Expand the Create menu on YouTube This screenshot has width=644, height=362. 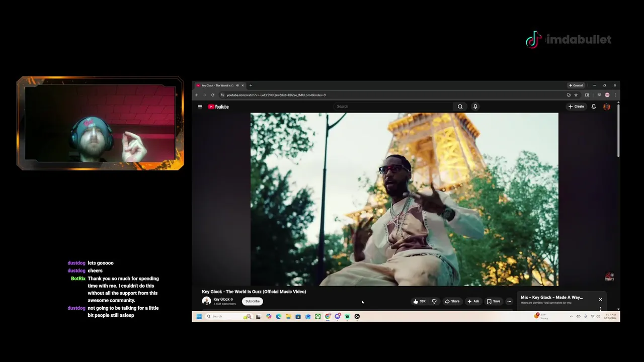[577, 107]
